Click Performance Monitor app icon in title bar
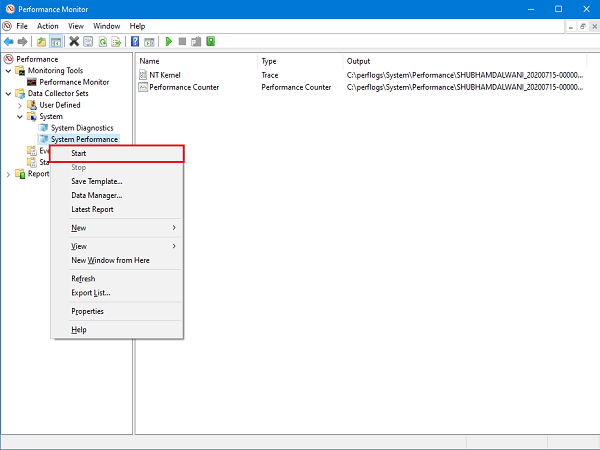This screenshot has height=450, width=600. (x=10, y=9)
